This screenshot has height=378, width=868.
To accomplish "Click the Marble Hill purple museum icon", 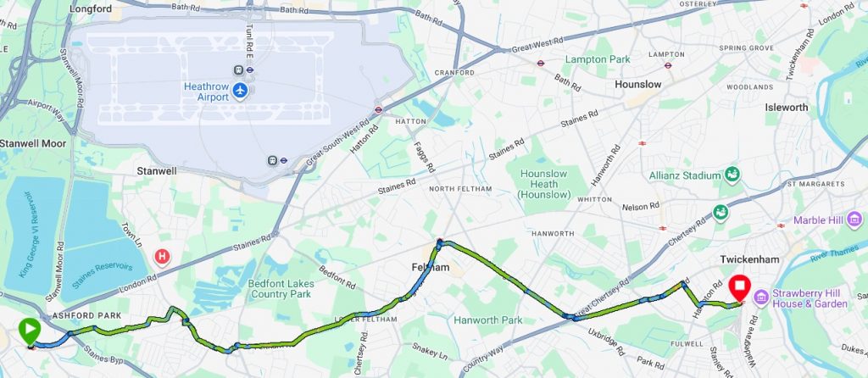I will 854,220.
